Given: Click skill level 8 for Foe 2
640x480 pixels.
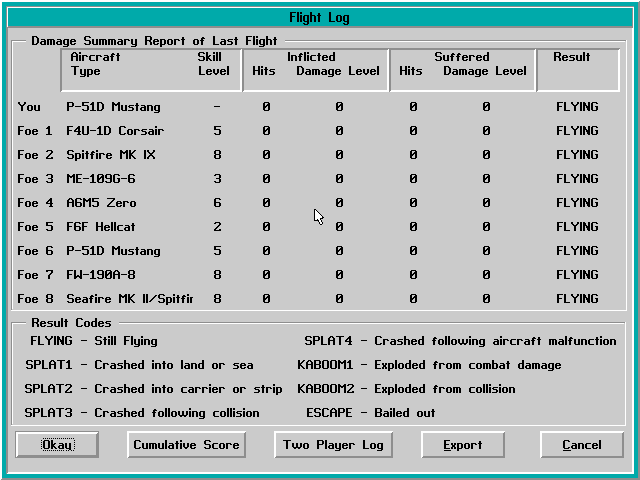Looking at the screenshot, I should click(217, 155).
